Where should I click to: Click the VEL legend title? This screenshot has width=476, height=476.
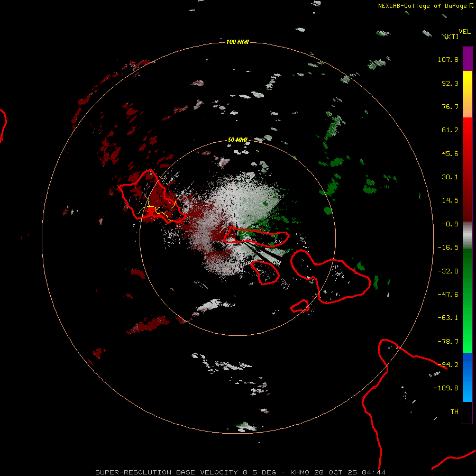click(x=464, y=31)
